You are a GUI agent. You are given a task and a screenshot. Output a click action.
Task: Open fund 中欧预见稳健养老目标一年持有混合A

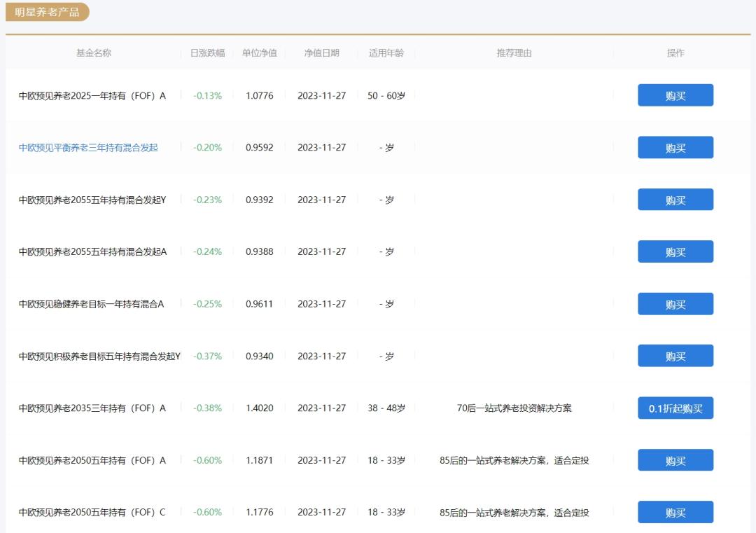click(91, 304)
